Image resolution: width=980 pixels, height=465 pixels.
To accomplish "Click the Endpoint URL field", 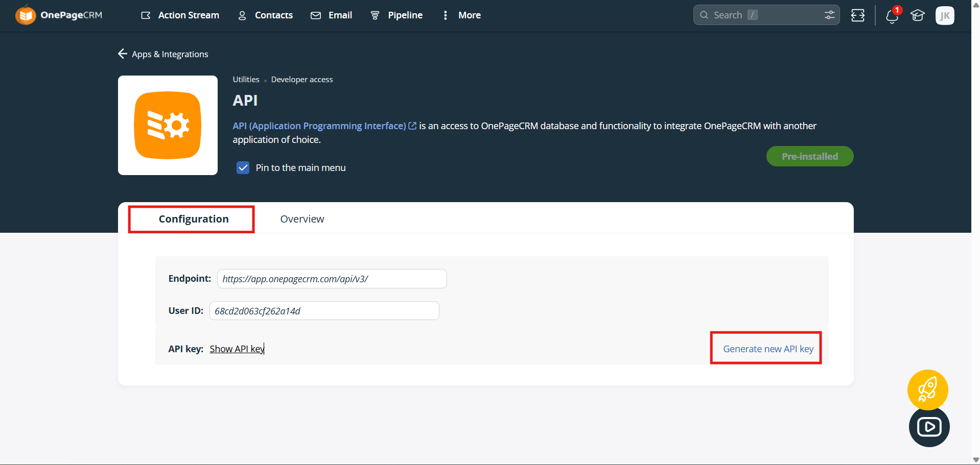I will click(x=332, y=279).
